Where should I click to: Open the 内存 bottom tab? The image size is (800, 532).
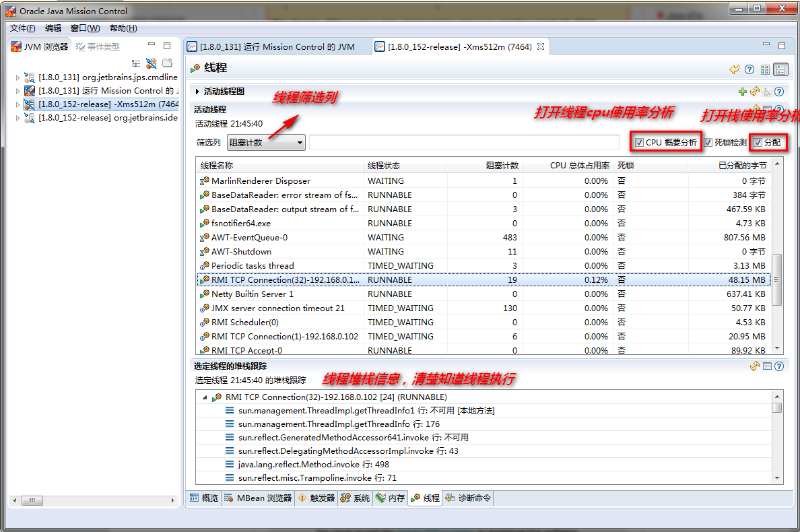(x=391, y=498)
